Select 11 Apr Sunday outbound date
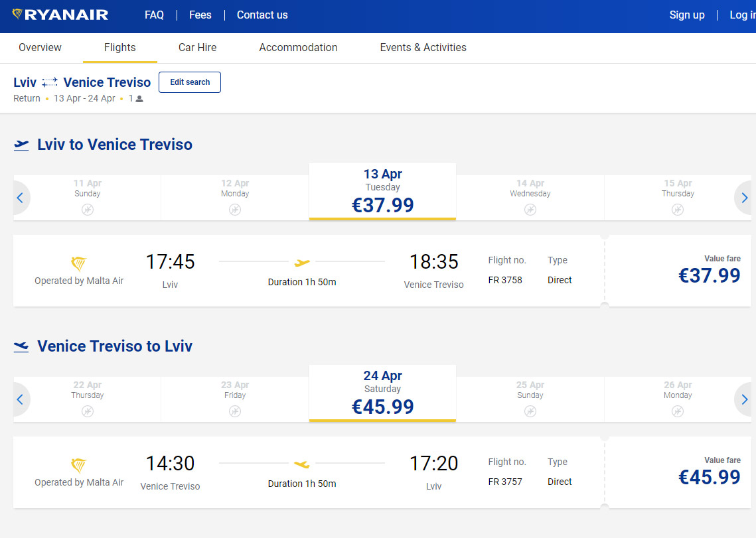 [x=87, y=198]
